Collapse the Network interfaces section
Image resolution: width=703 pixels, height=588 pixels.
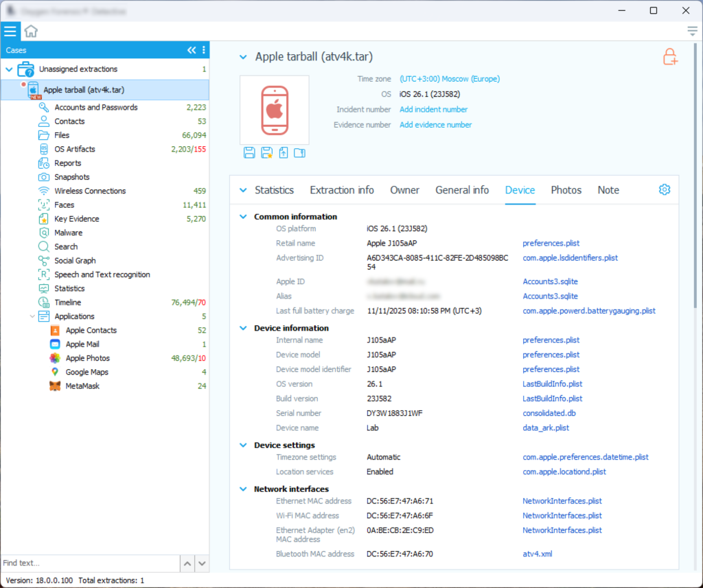tap(242, 489)
